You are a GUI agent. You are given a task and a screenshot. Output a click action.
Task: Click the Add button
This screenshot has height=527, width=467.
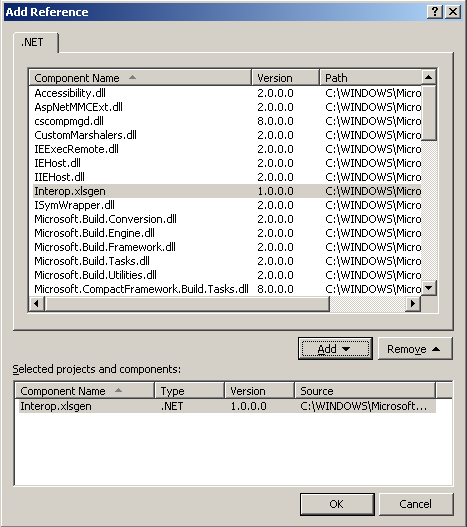point(335,349)
